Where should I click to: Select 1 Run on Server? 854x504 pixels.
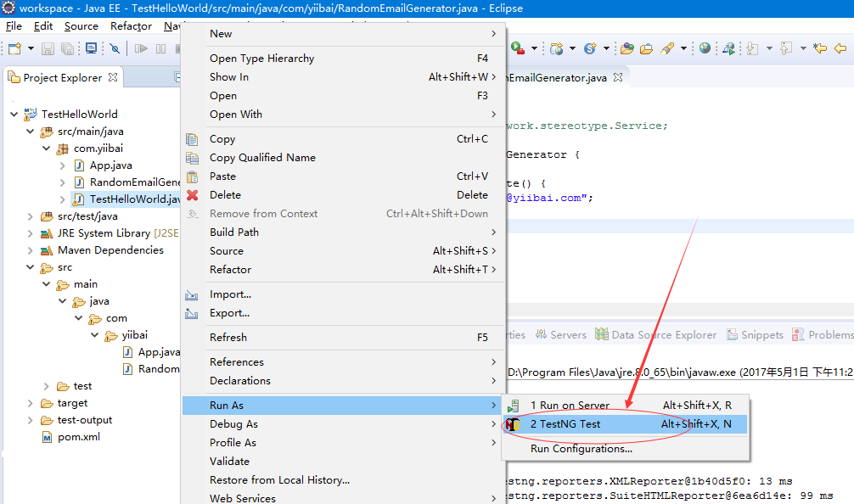pyautogui.click(x=626, y=406)
